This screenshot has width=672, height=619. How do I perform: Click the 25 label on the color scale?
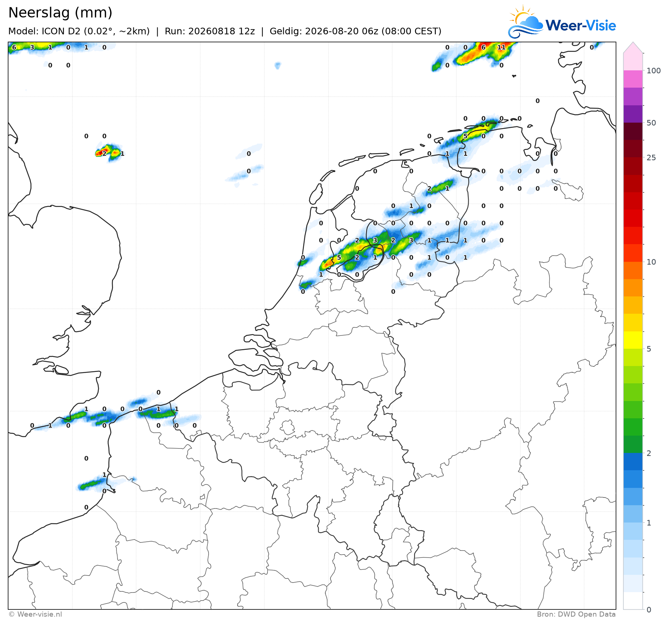click(651, 158)
